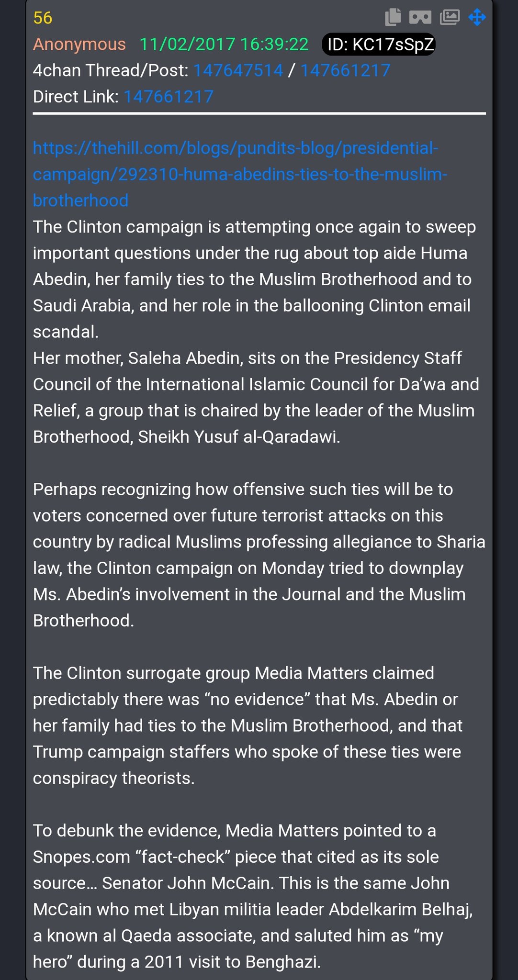Open 4chan thread link 147647514

click(x=238, y=71)
